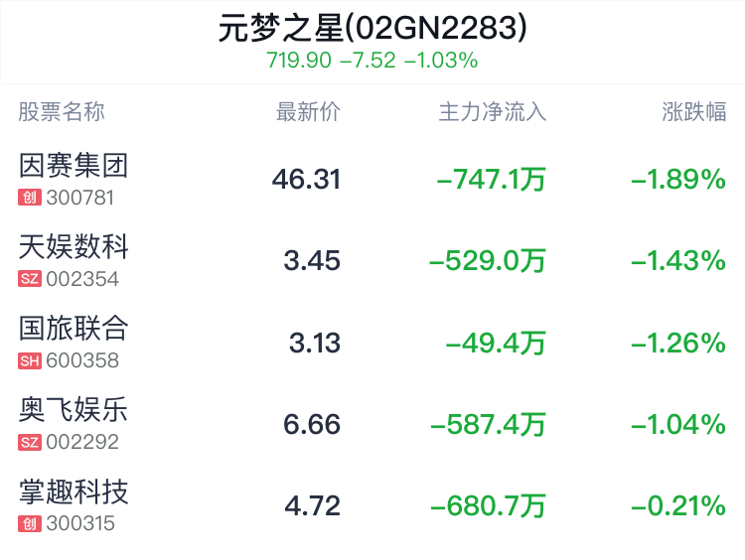The height and width of the screenshot is (560, 745).
Task: Sort by 涨跌幅 column header
Action: [693, 112]
